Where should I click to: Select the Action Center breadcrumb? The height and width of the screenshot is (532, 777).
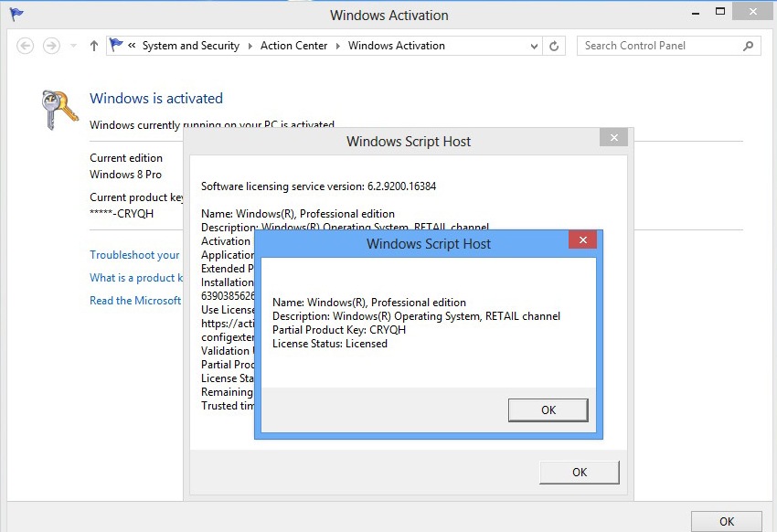(293, 46)
